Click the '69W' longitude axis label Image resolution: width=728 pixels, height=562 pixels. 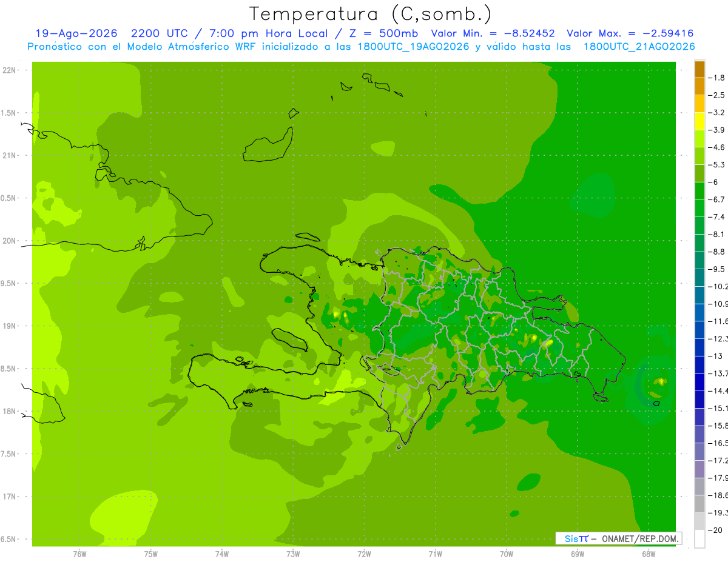tap(578, 554)
